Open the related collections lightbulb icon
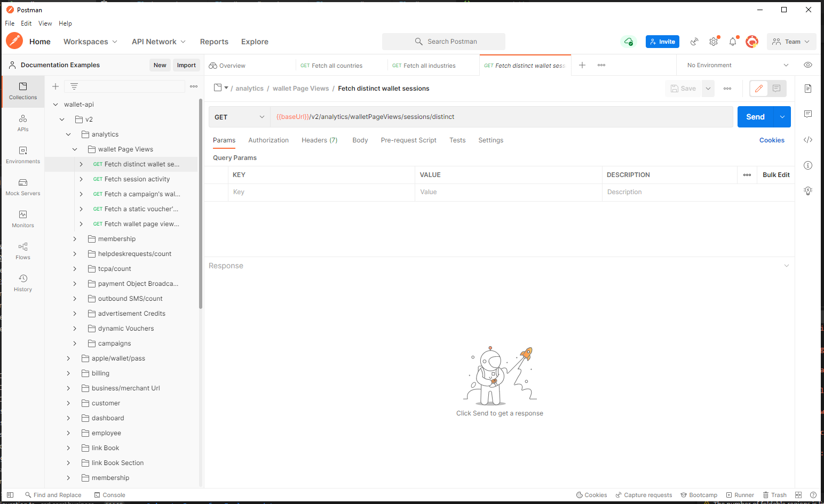The height and width of the screenshot is (504, 824). pos(808,191)
